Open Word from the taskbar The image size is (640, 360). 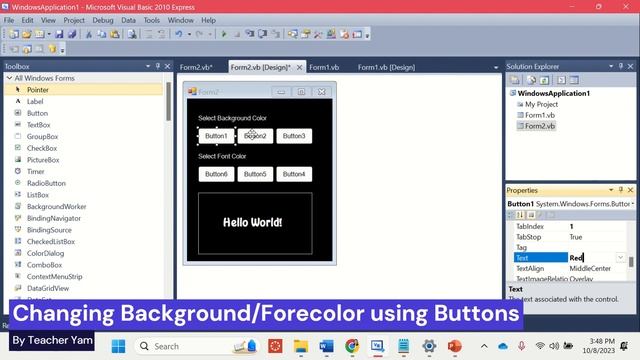coord(326,346)
